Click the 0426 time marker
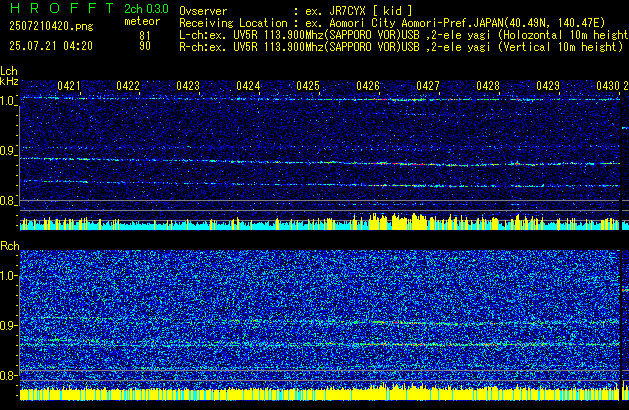 tap(368, 86)
